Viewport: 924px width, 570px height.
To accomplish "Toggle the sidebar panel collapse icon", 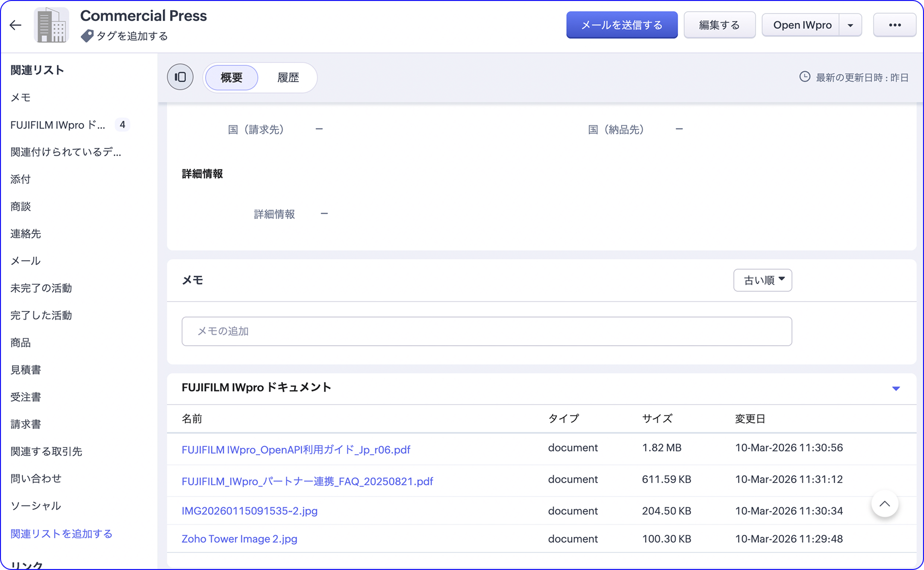I will coord(180,77).
